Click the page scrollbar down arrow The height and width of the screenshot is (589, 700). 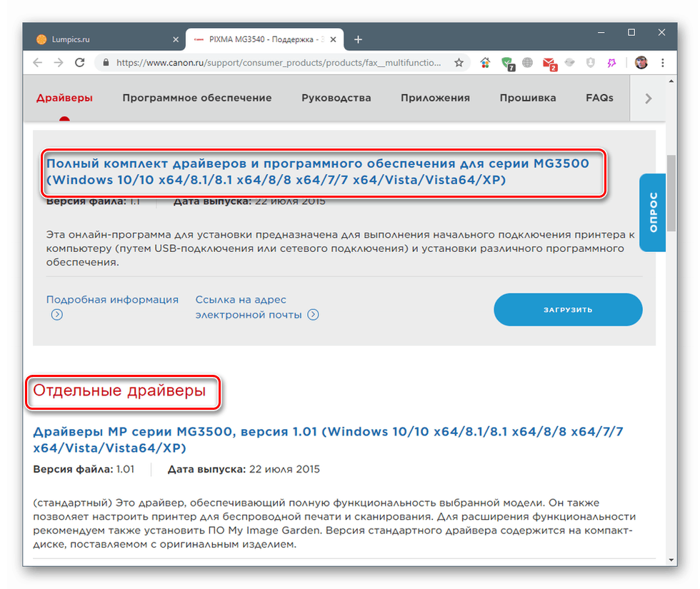[x=671, y=560]
